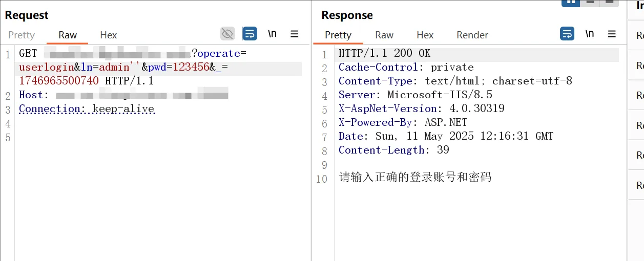The height and width of the screenshot is (261, 644).
Task: Click the empty line 4 in request editor
Action: point(159,123)
